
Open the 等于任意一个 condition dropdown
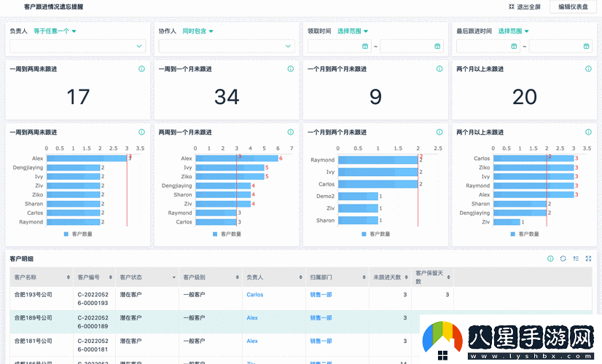(x=55, y=31)
